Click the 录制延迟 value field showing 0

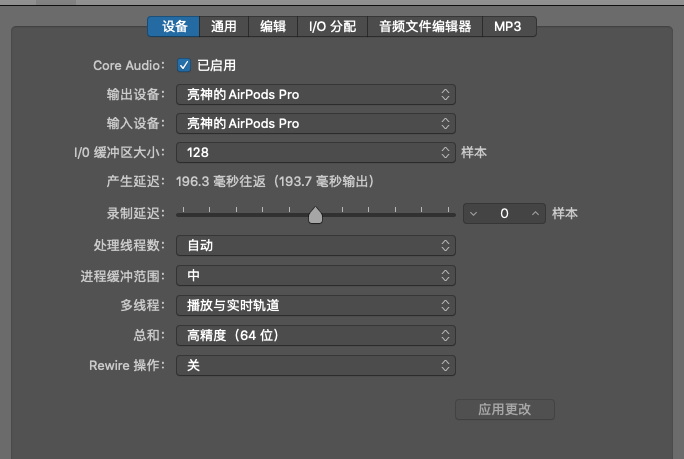504,213
